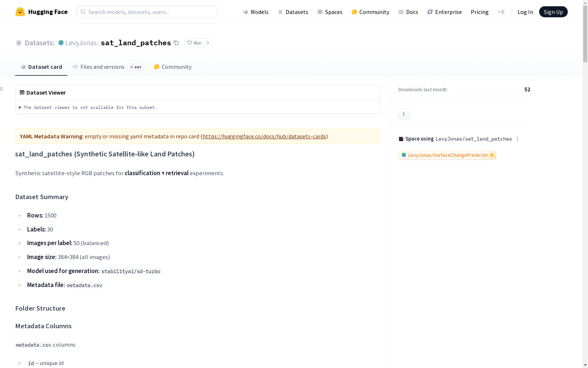Screen dimensions: 588x368
Task: Click the like count of 0
Action: [207, 43]
